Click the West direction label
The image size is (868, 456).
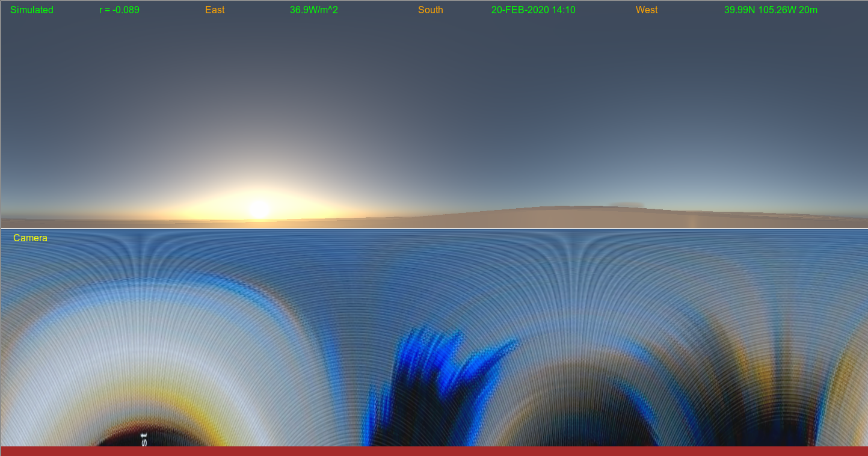646,10
